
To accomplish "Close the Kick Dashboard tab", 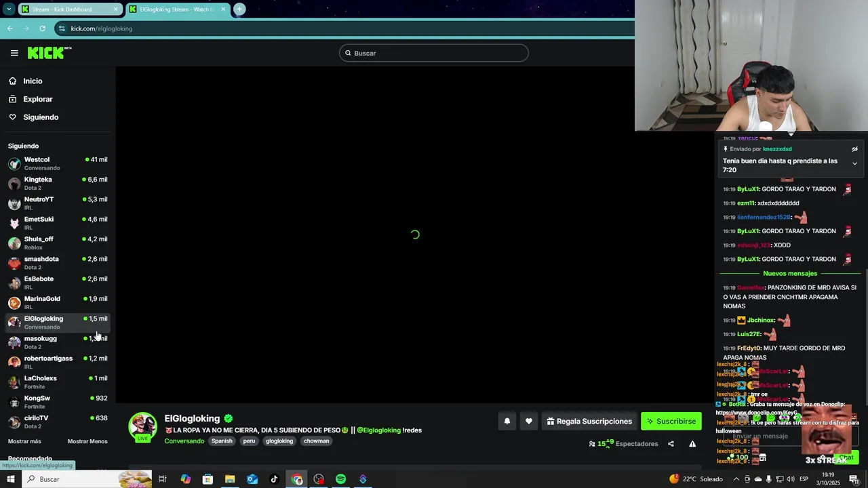I will 116,9.
